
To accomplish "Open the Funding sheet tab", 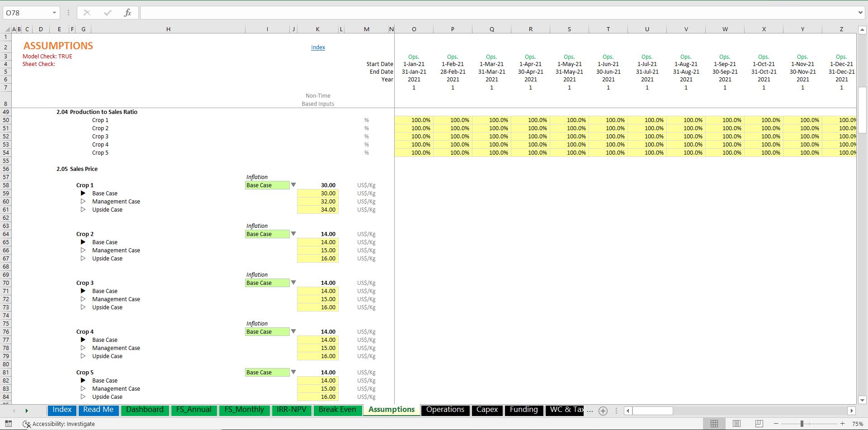I will pyautogui.click(x=524, y=410).
